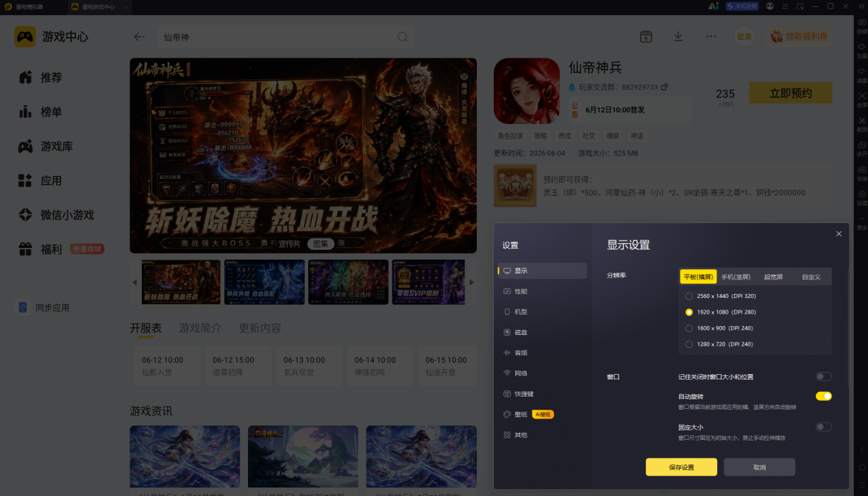
Task: Switch to the 更新内容 tab
Action: click(x=260, y=328)
